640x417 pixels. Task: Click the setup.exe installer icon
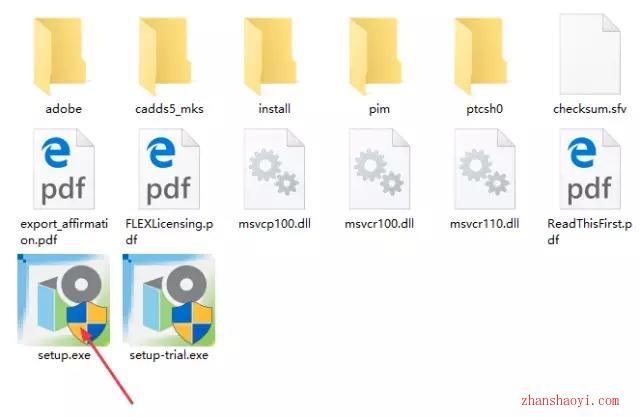tap(64, 300)
